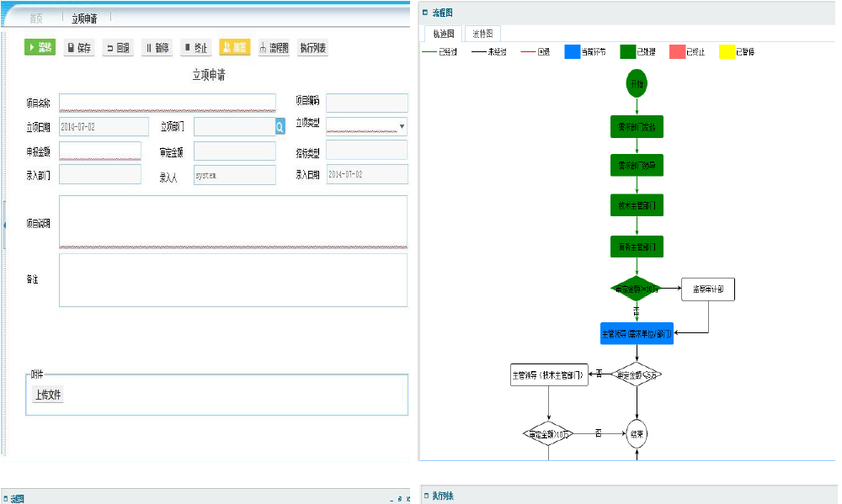
Task: Click the 项目编码 field
Action: (x=367, y=103)
